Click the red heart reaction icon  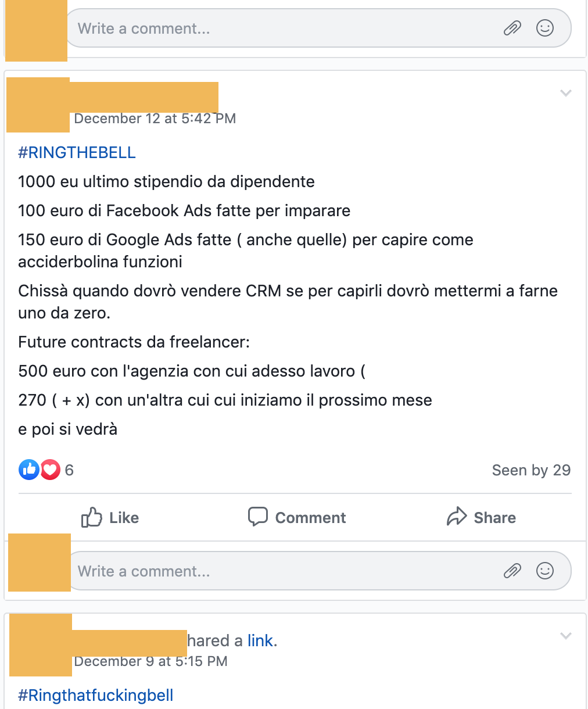(50, 470)
